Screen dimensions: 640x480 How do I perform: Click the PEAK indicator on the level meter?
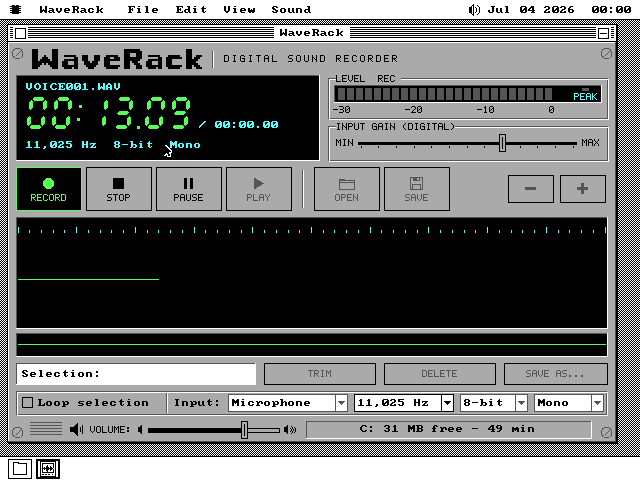pos(585,96)
